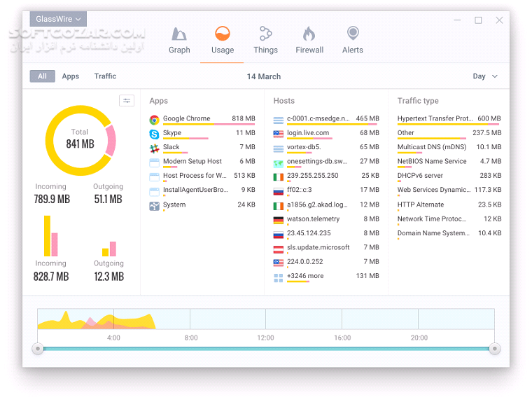
Task: Expand the Day period dropdown
Action: coord(485,76)
